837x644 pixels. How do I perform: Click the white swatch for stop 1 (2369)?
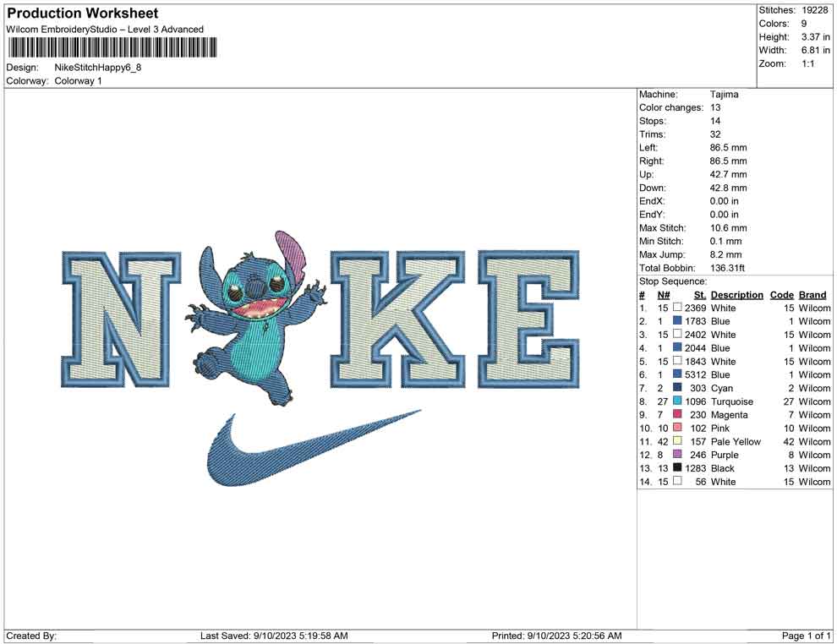tap(677, 308)
